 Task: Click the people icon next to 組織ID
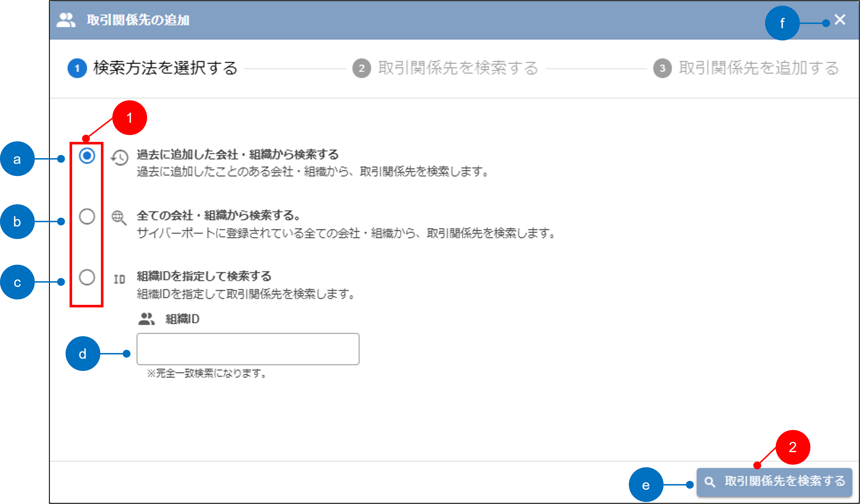[x=147, y=319]
